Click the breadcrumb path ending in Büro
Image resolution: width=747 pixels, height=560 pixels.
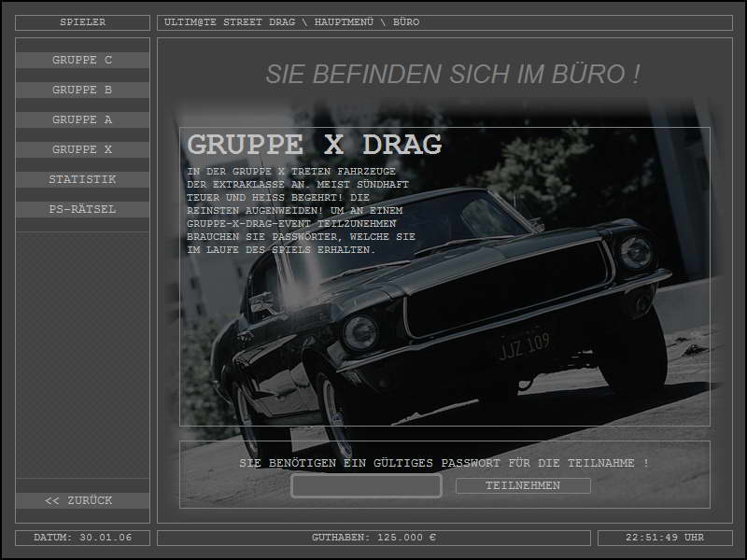[291, 22]
